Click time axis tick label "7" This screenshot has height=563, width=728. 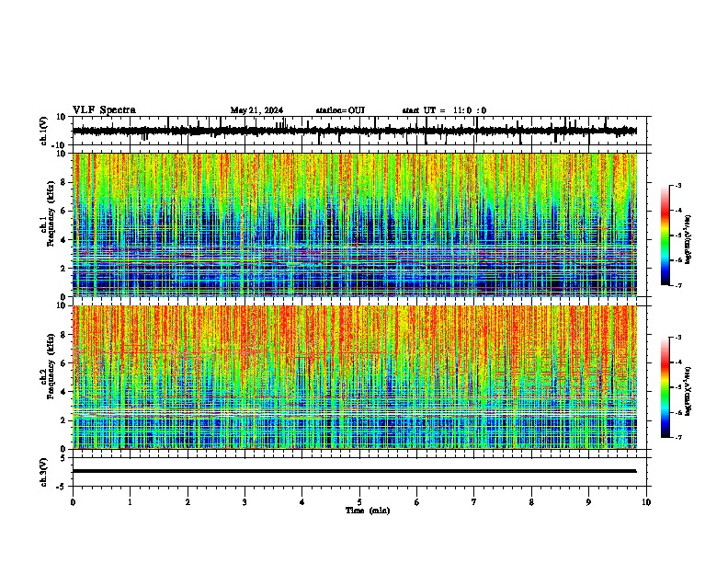(x=474, y=502)
